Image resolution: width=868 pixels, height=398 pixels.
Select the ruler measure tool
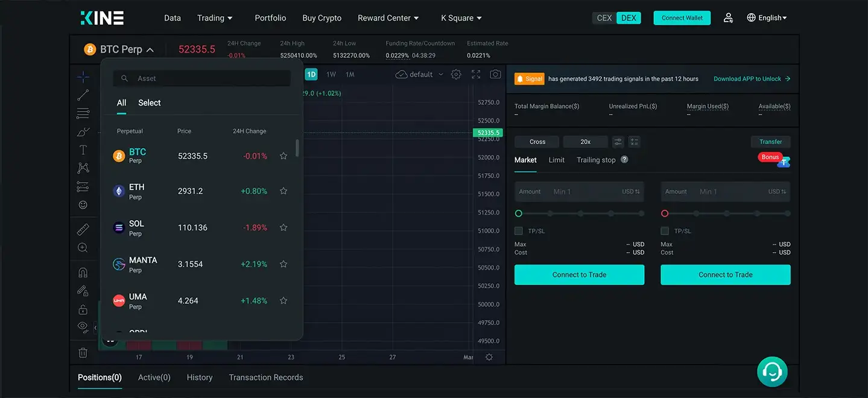pyautogui.click(x=83, y=229)
